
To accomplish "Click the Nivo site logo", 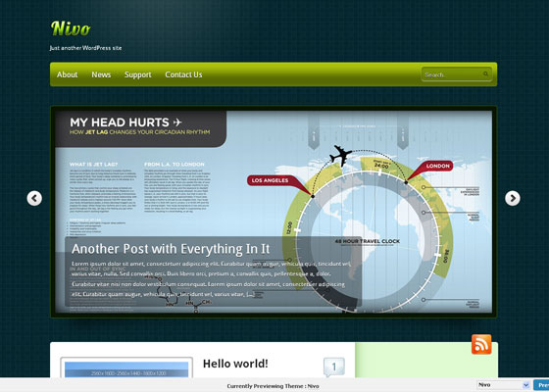I will tap(71, 28).
